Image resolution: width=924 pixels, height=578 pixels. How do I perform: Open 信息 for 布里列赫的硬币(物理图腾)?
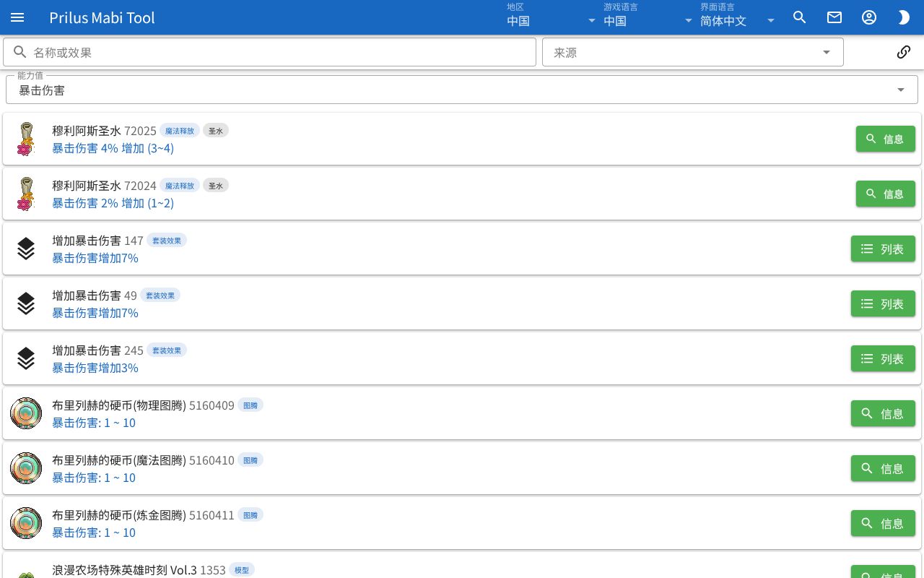pyautogui.click(x=883, y=413)
